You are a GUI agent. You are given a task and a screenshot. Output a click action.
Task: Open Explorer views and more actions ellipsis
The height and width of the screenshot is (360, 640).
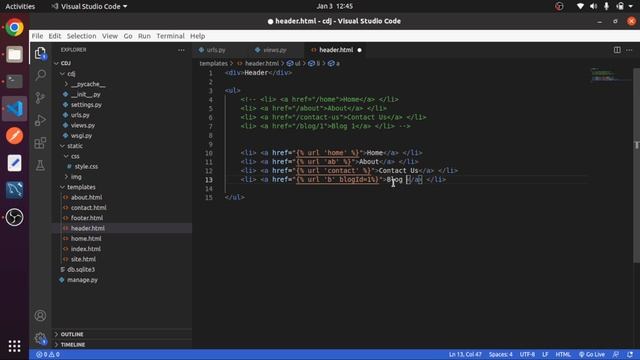(x=181, y=50)
